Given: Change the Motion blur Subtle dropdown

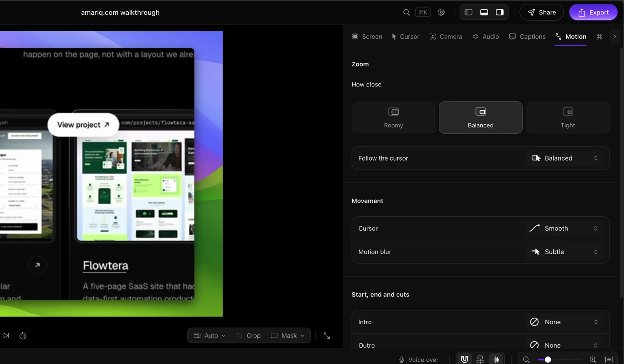Looking at the screenshot, I should pos(564,252).
